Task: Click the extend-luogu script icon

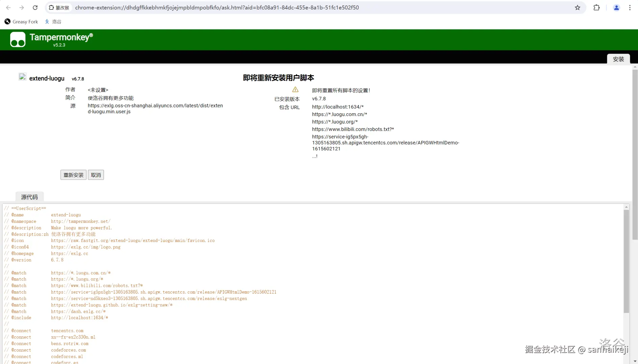Action: coord(22,77)
